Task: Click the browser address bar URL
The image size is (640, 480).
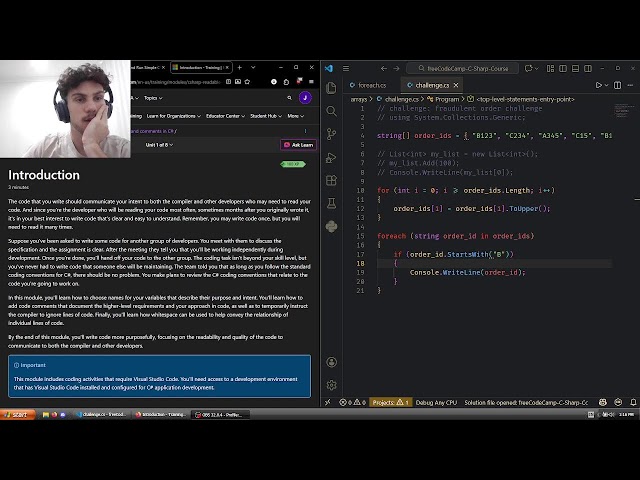Action: pyautogui.click(x=176, y=82)
